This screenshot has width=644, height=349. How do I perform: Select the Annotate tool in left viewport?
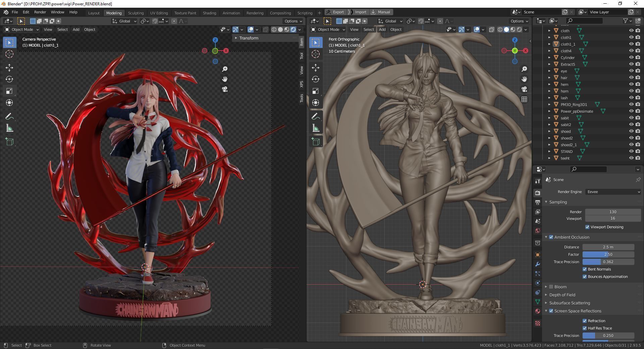9,117
